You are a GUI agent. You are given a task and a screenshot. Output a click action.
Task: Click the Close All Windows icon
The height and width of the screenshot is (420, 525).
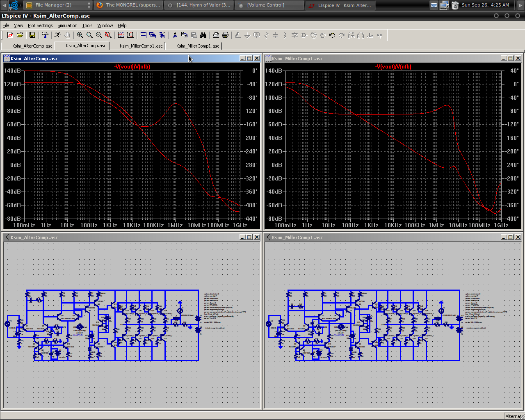[x=162, y=35]
